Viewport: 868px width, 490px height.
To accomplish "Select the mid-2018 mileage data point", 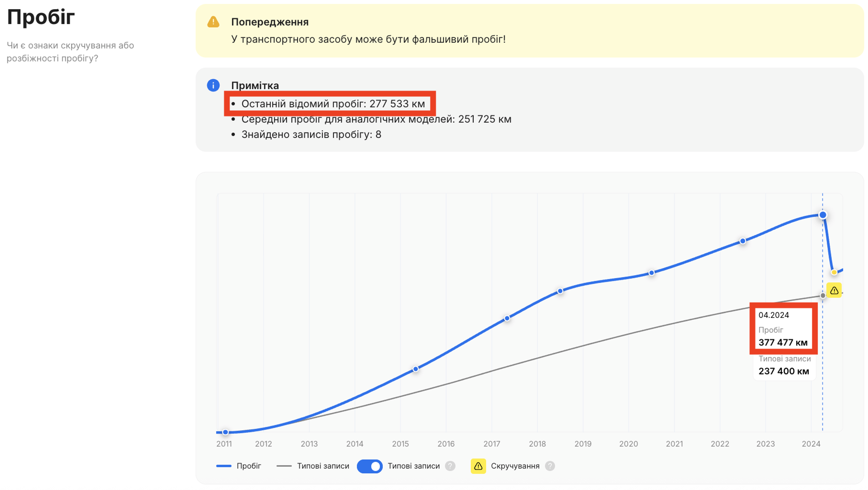I will (x=560, y=291).
